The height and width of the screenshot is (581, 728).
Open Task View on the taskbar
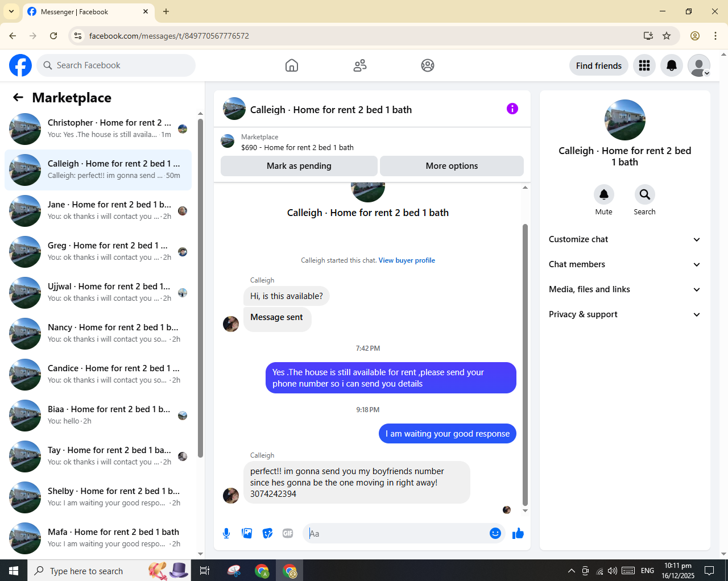205,571
